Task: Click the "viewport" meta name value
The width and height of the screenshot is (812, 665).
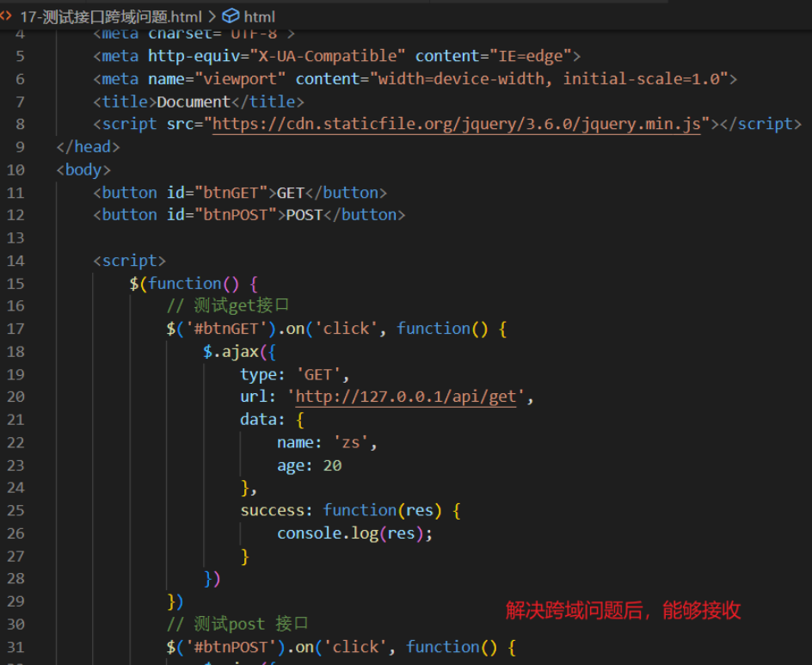Action: pos(240,79)
